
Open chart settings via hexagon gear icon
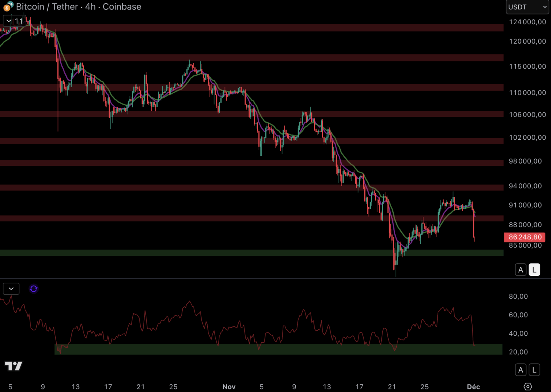click(x=528, y=387)
